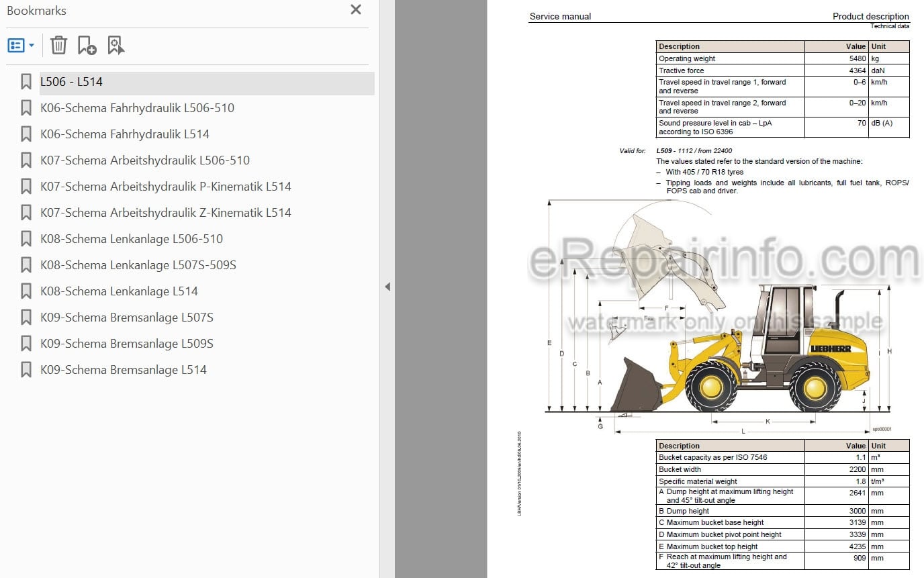This screenshot has width=924, height=578.
Task: Select K09-Schema Bremsanlage L507S bookmark
Action: tap(127, 318)
